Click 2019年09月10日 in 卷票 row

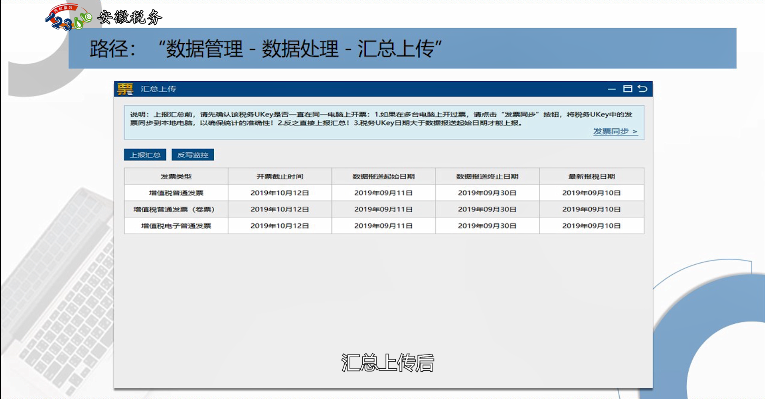coord(591,210)
